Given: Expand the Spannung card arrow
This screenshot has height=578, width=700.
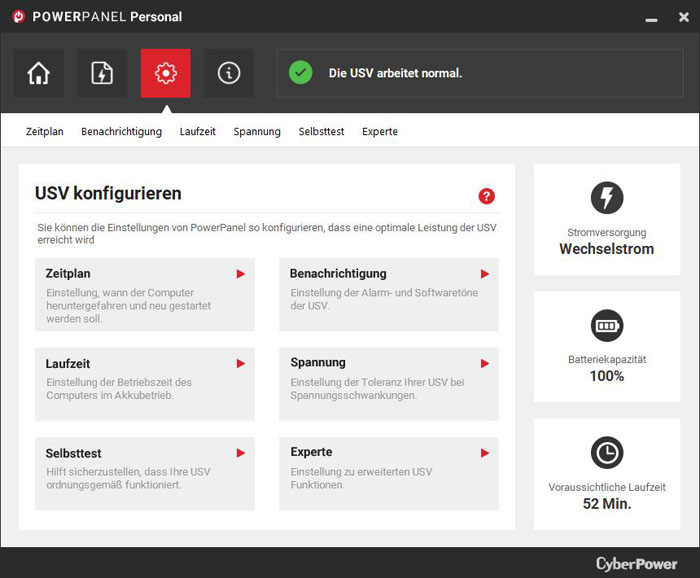Looking at the screenshot, I should (x=485, y=364).
